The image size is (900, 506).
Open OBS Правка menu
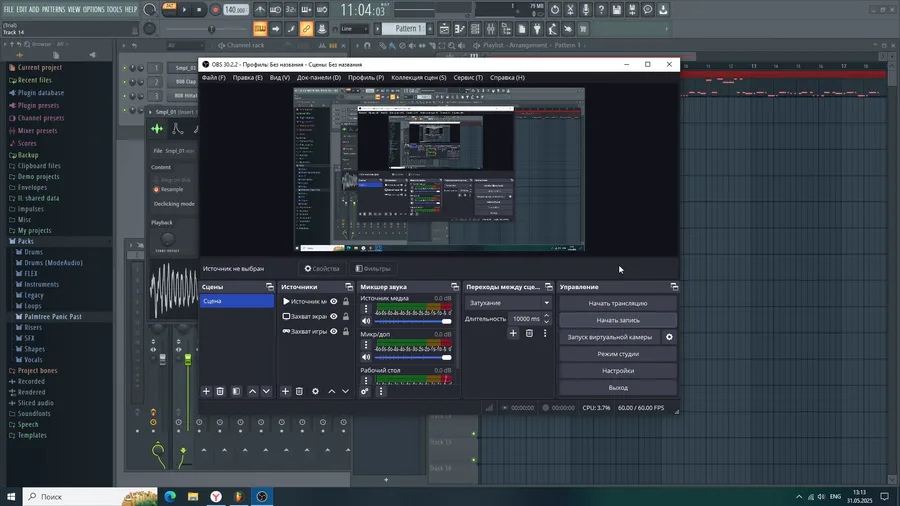point(247,77)
